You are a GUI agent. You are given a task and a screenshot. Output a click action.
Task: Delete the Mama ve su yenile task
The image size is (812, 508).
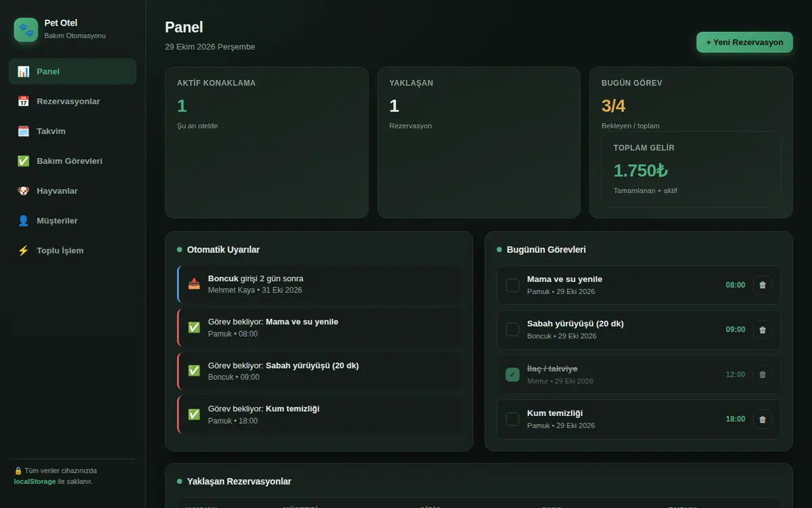pos(763,285)
